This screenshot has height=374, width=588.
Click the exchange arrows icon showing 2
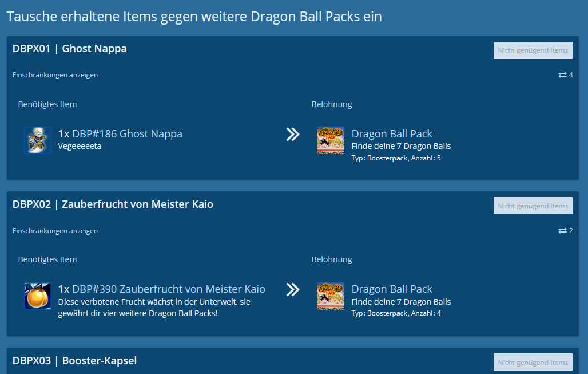coord(562,231)
